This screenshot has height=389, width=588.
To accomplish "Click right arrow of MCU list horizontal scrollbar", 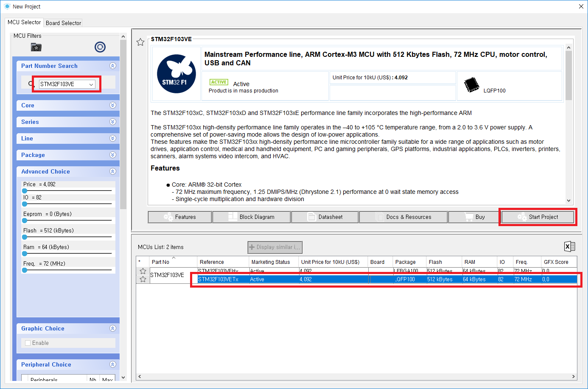I will [x=574, y=376].
